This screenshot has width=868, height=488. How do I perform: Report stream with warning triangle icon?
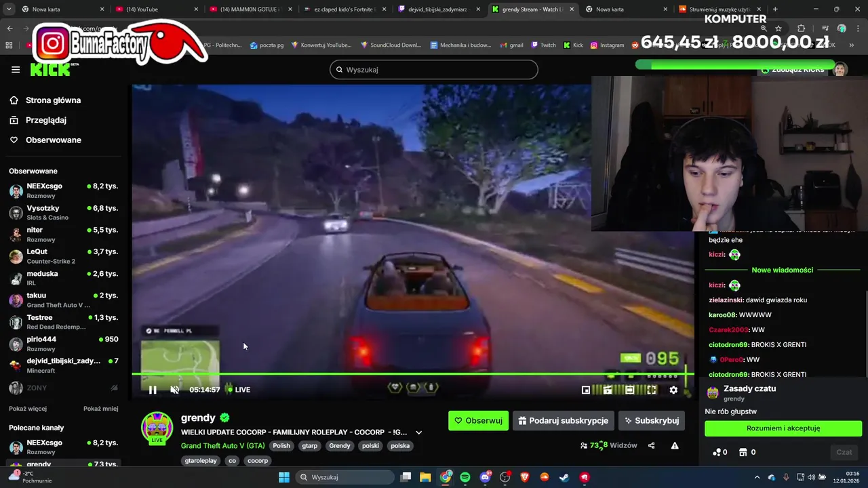(x=675, y=446)
